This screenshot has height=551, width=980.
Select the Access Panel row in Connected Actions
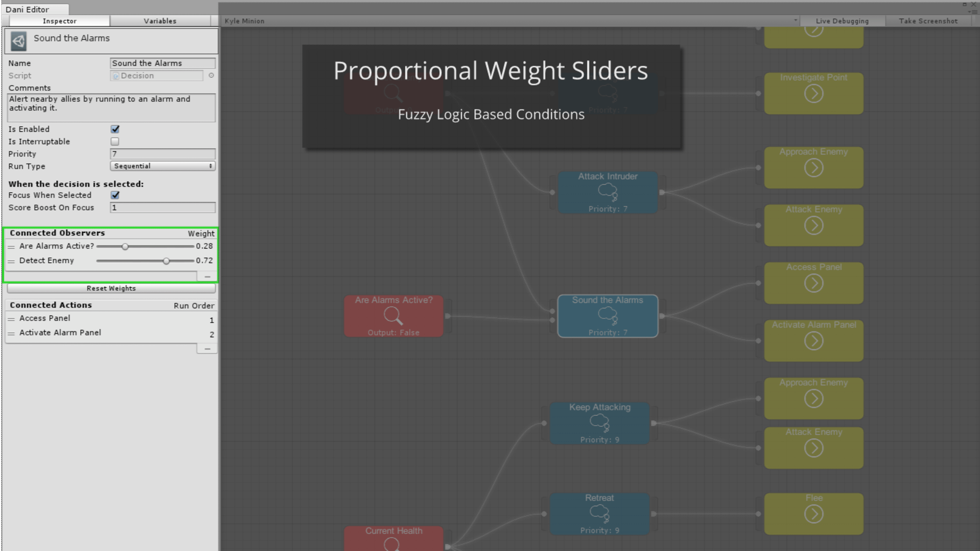111,319
